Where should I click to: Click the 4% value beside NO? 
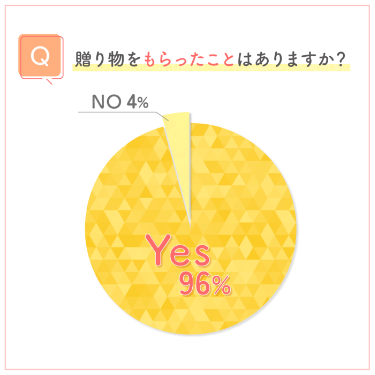point(137,102)
